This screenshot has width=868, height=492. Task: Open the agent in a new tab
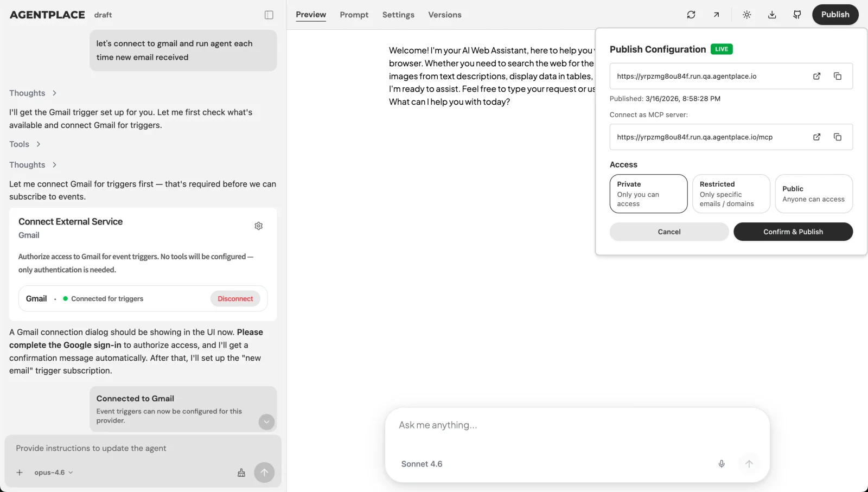click(x=717, y=15)
